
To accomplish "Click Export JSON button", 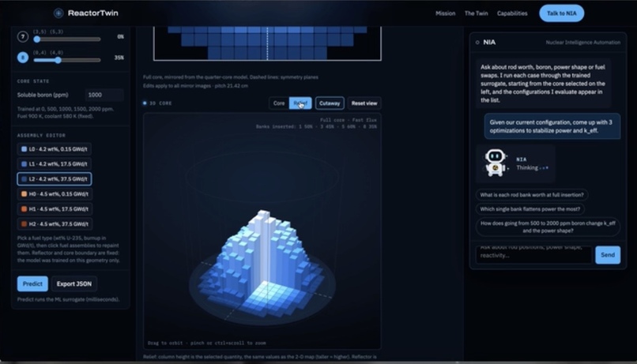I will pos(74,283).
